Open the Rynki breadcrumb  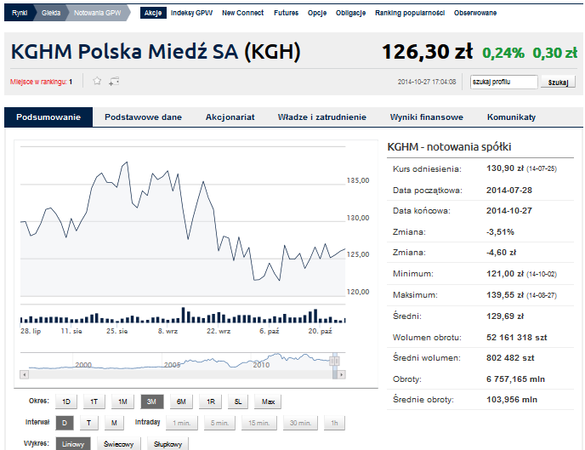19,13
